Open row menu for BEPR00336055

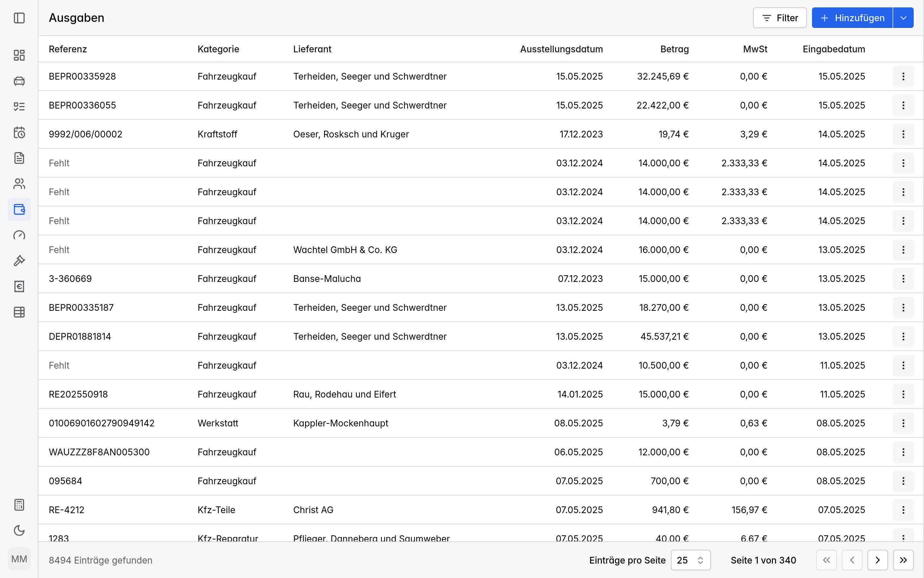click(x=903, y=106)
